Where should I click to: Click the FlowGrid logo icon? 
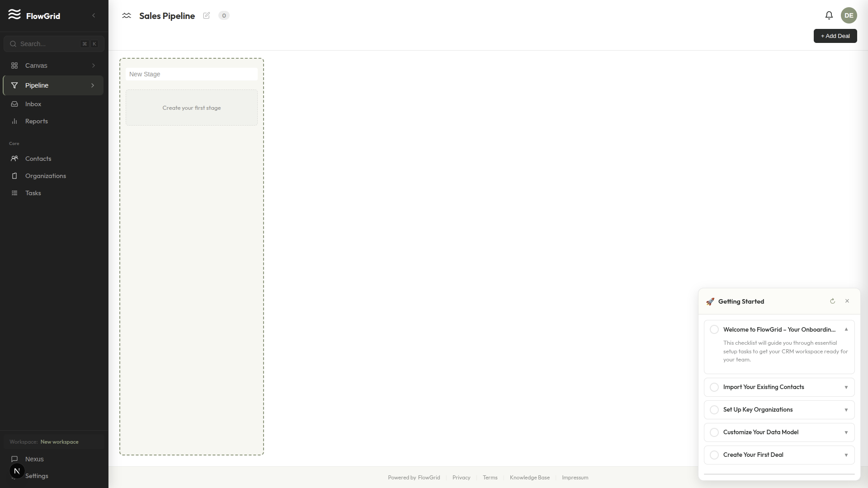click(14, 14)
